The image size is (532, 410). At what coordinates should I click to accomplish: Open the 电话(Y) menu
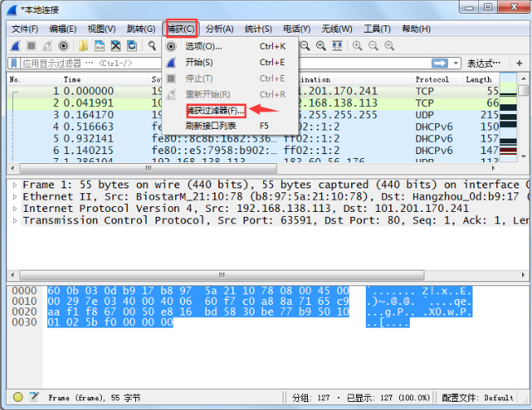coord(297,29)
